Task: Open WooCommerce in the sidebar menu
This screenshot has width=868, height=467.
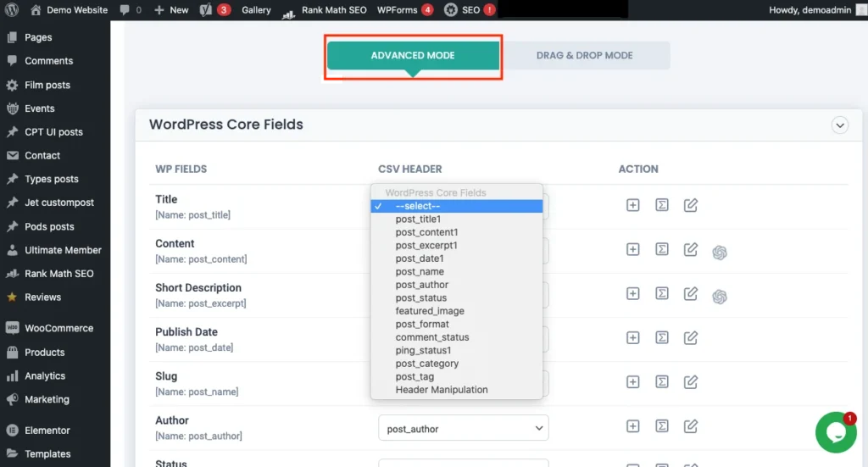Action: (58, 328)
